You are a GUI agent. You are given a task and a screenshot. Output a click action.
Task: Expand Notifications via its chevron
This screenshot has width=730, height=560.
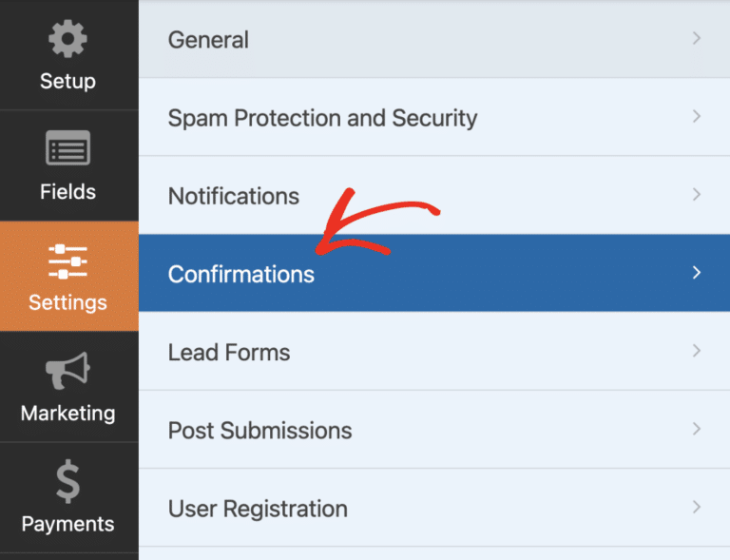point(697,195)
